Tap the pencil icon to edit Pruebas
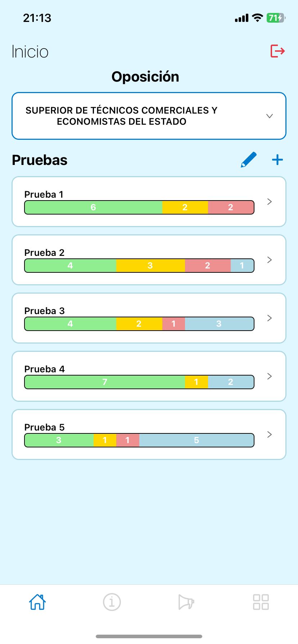This screenshot has width=298, height=644. [x=248, y=160]
